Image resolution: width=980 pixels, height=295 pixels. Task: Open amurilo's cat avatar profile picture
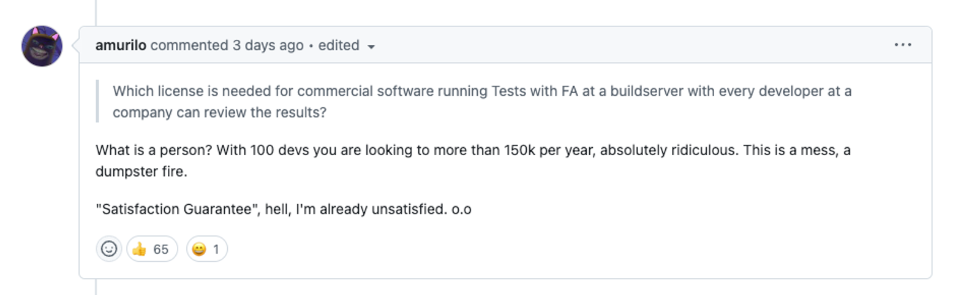click(x=42, y=46)
